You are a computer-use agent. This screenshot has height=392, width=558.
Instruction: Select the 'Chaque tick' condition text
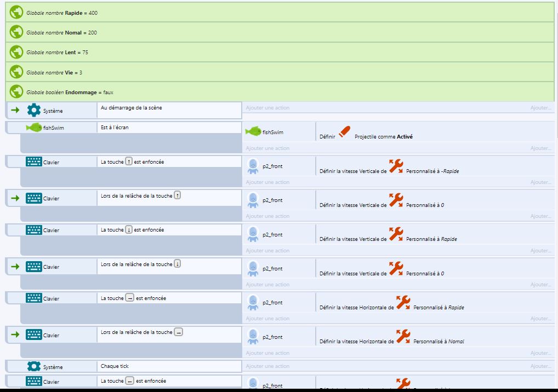point(115,366)
